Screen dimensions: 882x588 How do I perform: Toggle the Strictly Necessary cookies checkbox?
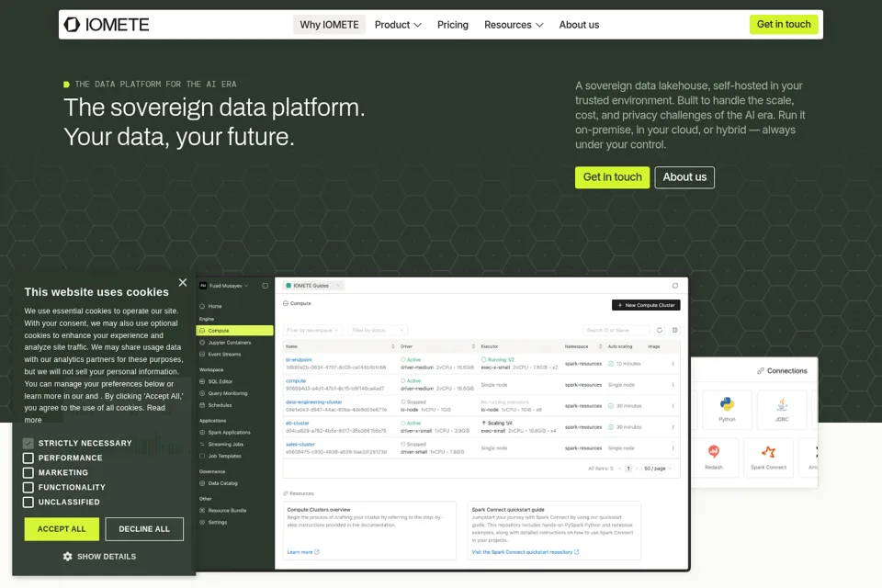28,444
